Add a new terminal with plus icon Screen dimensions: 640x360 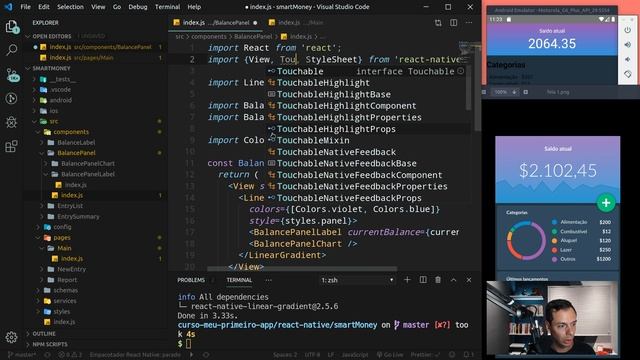pos(407,280)
